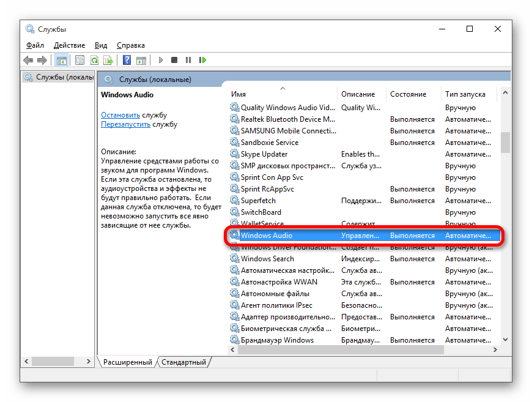Click the Back arrow toolbar icon
This screenshot has height=402, width=532.
(x=28, y=60)
